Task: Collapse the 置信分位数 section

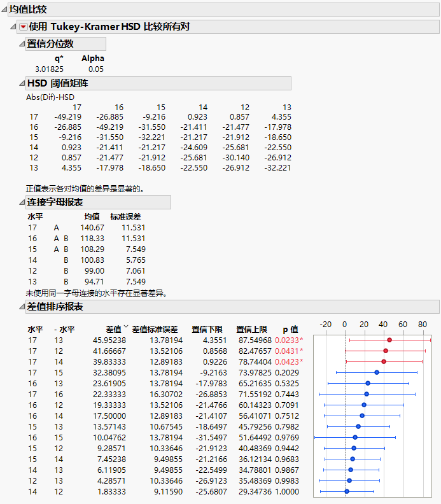Action: [21, 44]
